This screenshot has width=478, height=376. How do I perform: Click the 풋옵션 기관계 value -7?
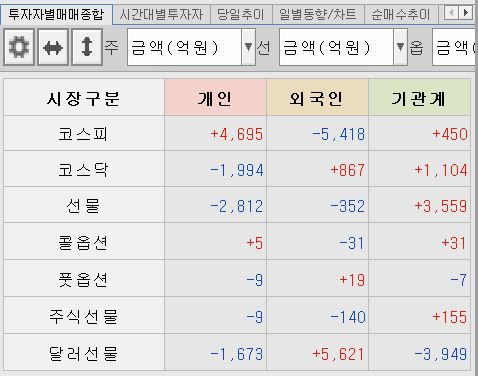pos(459,279)
